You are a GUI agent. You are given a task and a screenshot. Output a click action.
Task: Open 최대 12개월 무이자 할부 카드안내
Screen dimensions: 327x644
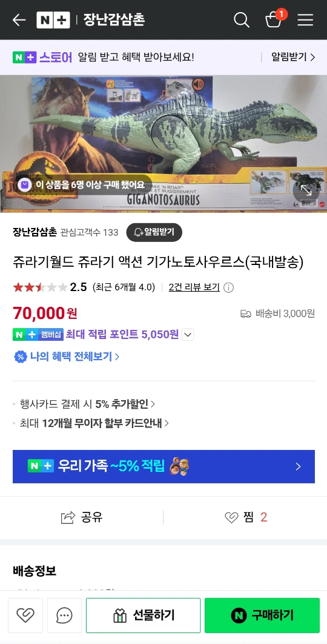pyautogui.click(x=94, y=423)
